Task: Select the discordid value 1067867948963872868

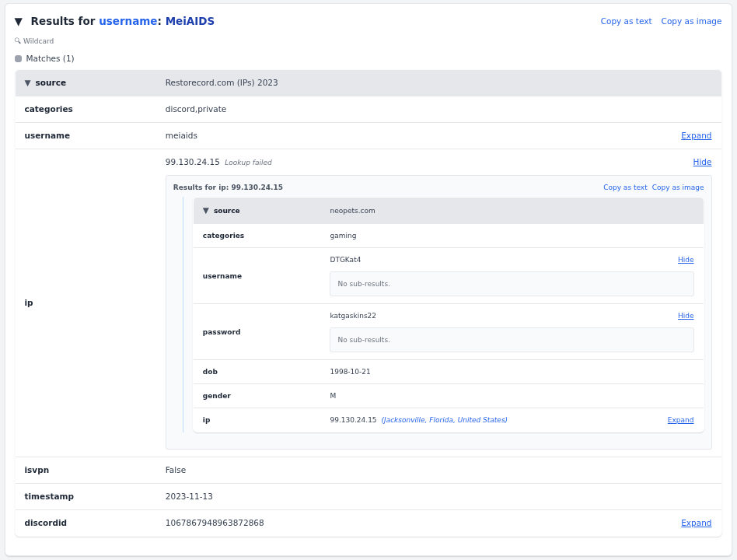Action: click(x=215, y=523)
